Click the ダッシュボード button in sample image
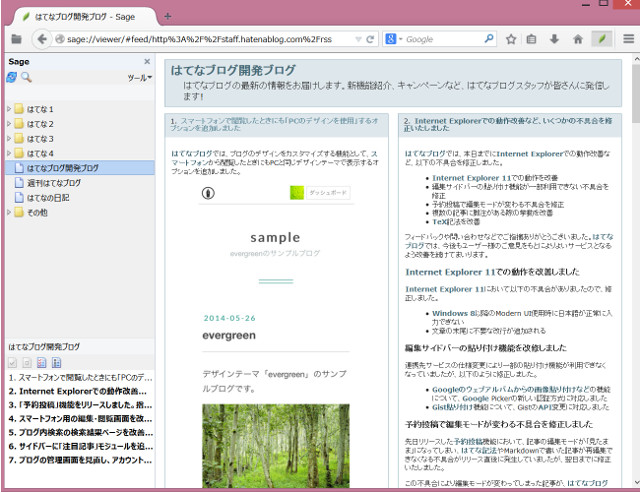Viewport: 640px width, 492px height. [x=328, y=193]
